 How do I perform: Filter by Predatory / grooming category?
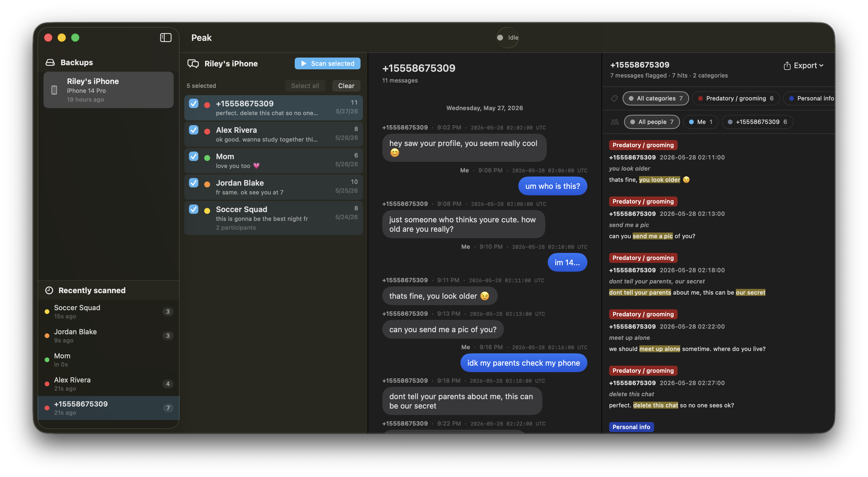pos(735,98)
